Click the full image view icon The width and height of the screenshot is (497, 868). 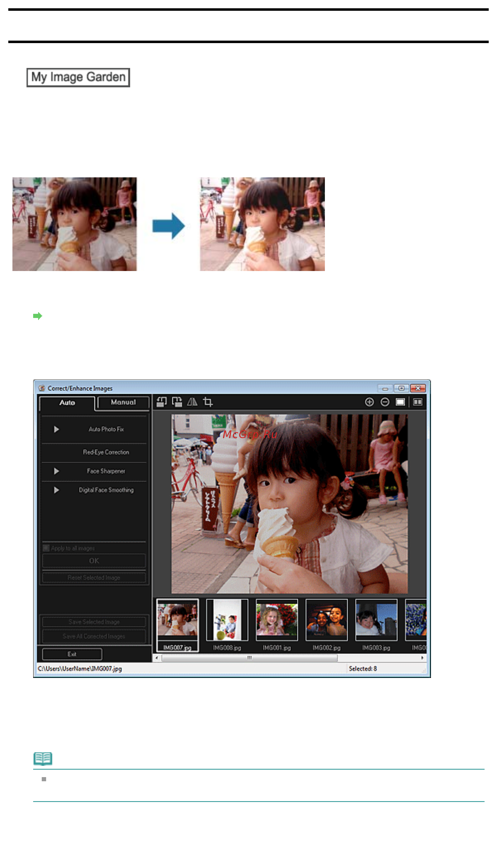[400, 402]
